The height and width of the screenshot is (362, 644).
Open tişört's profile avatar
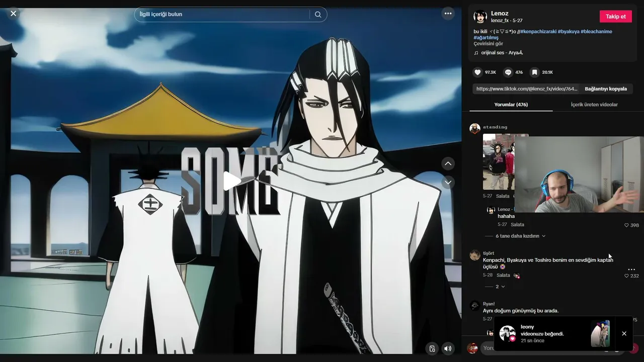474,255
